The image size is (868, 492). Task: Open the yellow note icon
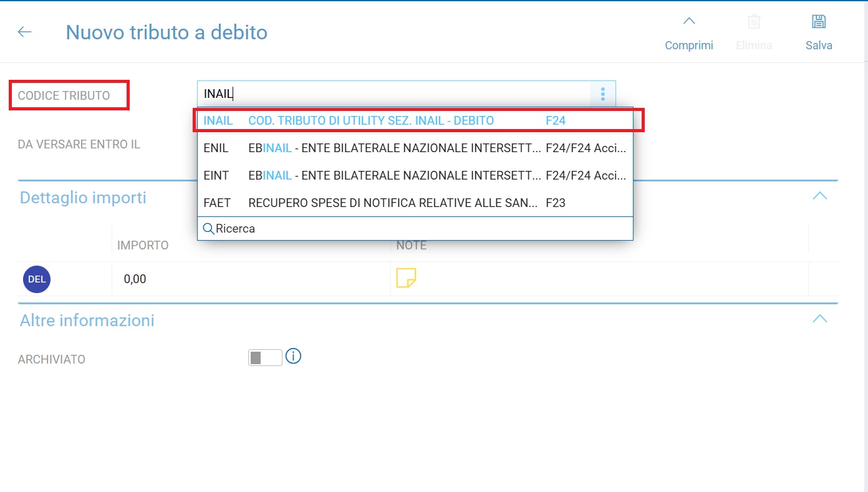(x=406, y=278)
